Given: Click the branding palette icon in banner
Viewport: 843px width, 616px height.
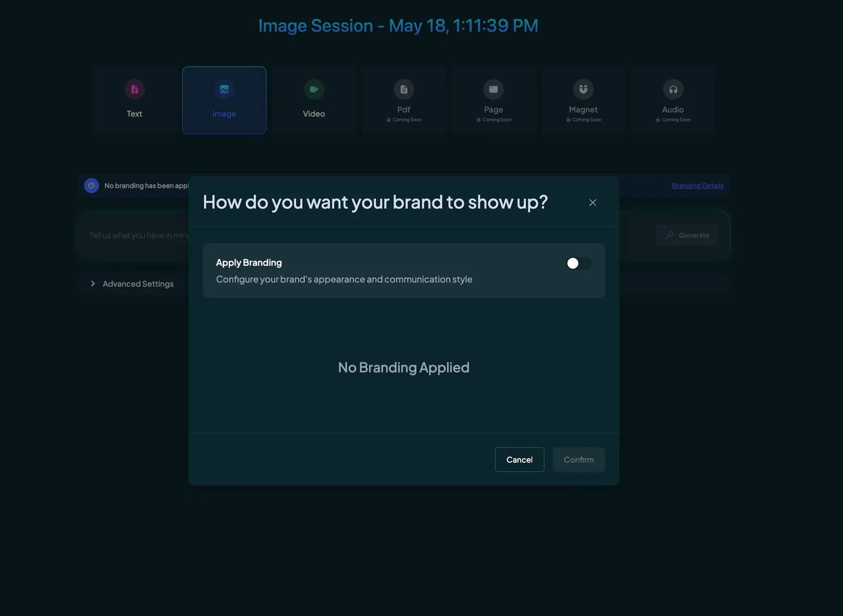Looking at the screenshot, I should point(92,185).
